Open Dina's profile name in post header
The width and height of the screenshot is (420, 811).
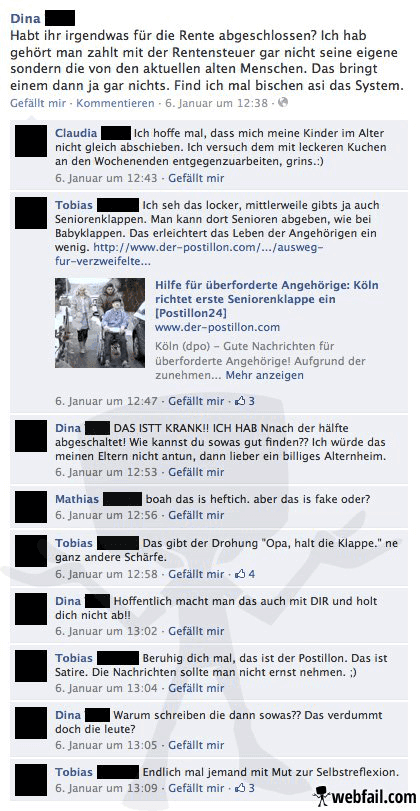tap(25, 19)
